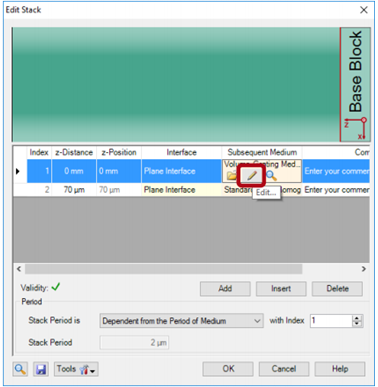Click the Base Block coordinate axes icon
This screenshot has height=387, width=378.
point(356,128)
